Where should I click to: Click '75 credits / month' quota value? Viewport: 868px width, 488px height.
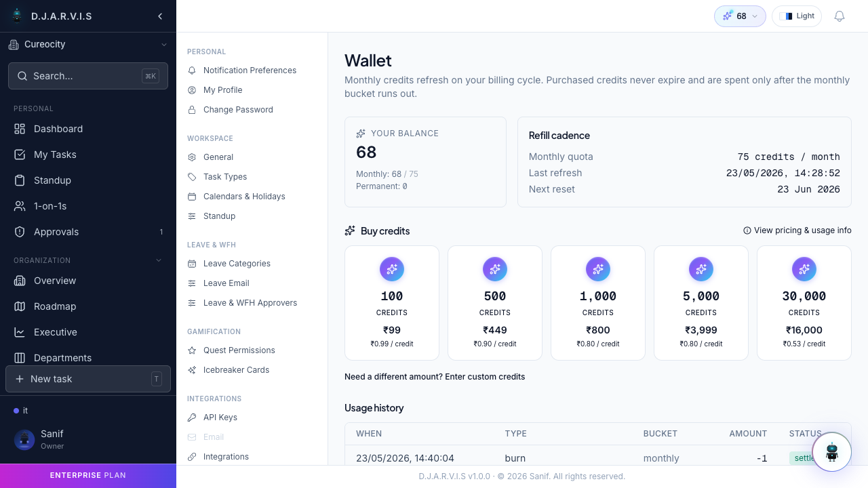(x=789, y=157)
